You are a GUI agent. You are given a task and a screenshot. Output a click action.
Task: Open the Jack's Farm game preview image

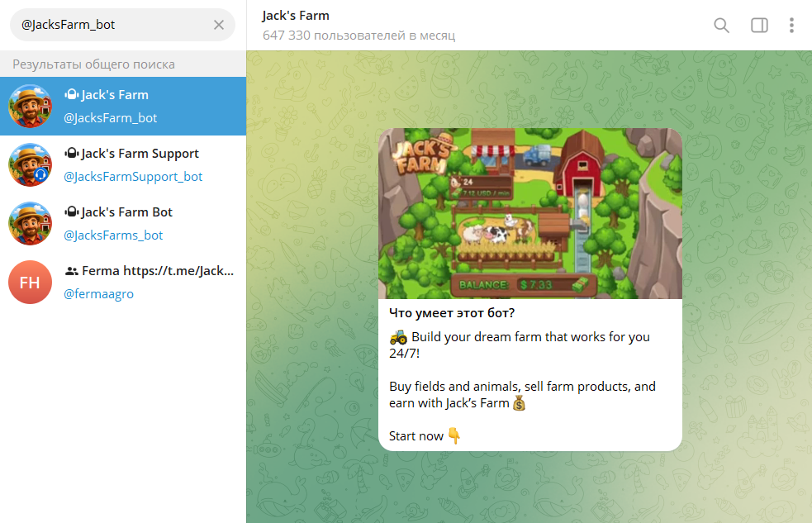point(529,213)
